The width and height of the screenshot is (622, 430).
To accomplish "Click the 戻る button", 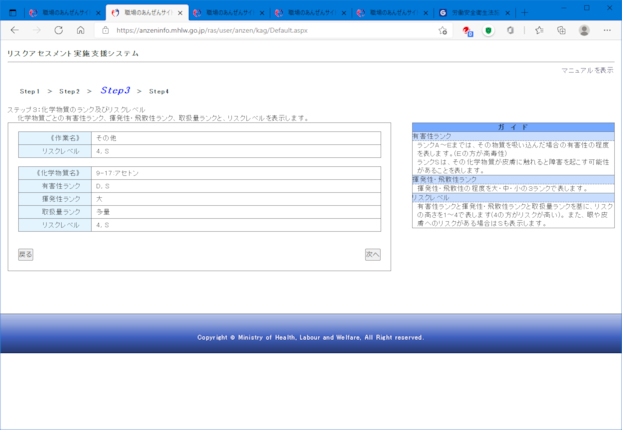I will (x=25, y=254).
